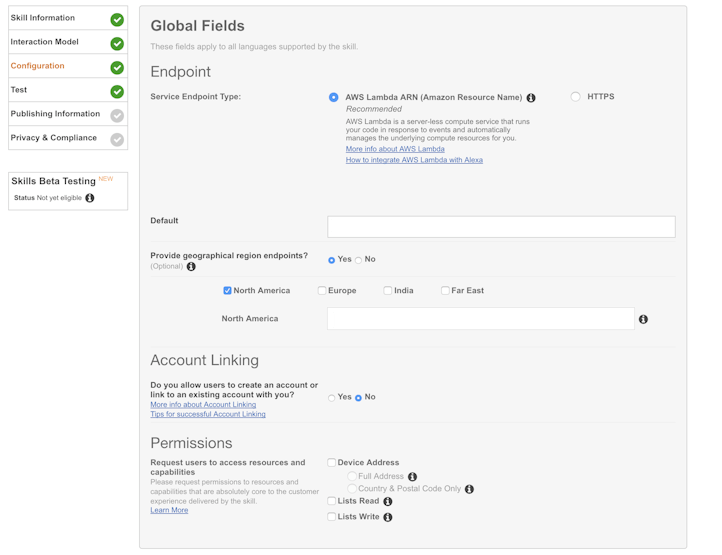The width and height of the screenshot is (722, 555).
Task: Check the Far East region checkbox
Action: 445,291
